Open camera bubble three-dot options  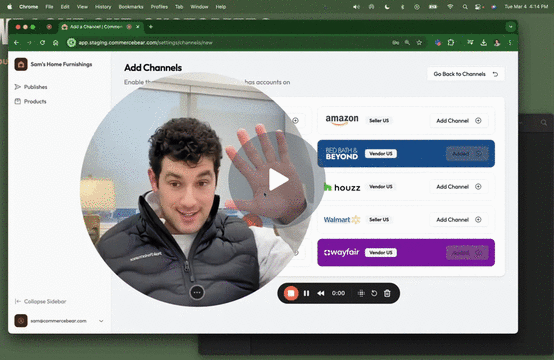(x=197, y=292)
